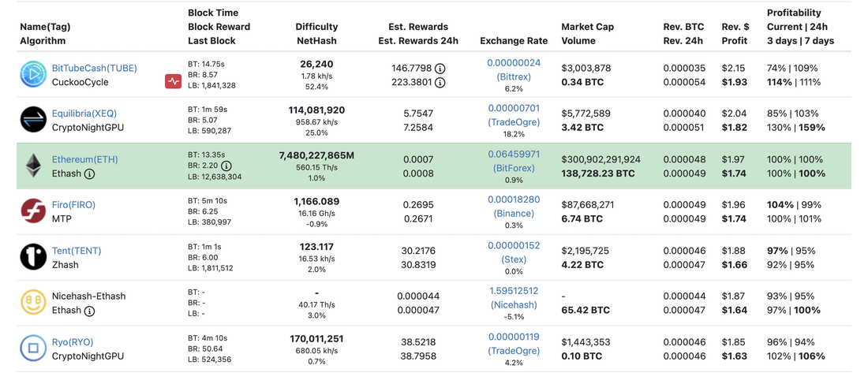Click the red pulse icon for BitTubeCash
This screenshot has height=384, width=868.
click(174, 81)
